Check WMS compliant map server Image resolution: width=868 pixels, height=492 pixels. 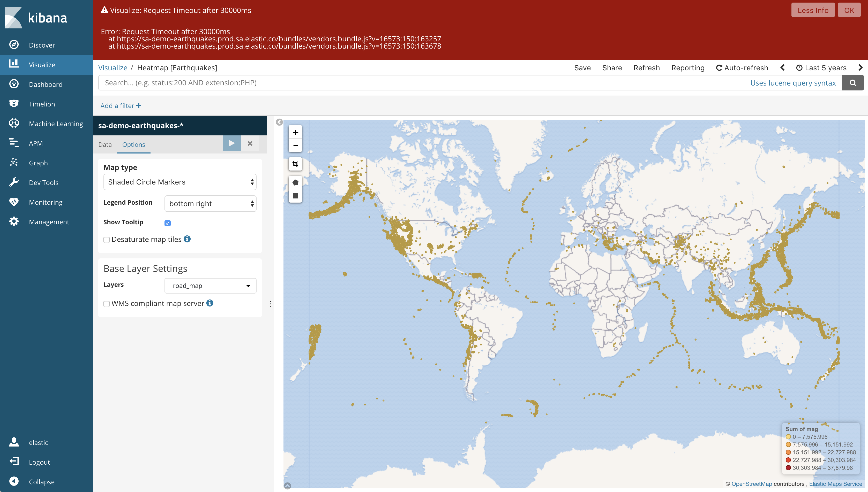tap(107, 304)
